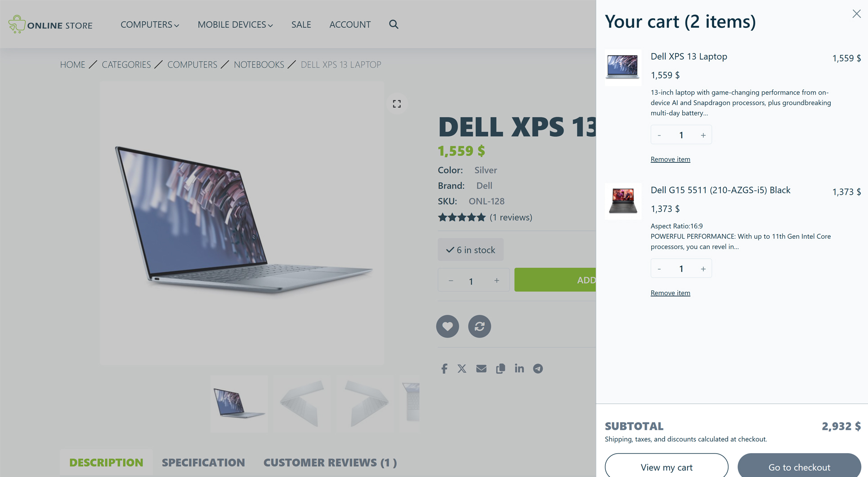Open the Specification tab

click(x=203, y=462)
